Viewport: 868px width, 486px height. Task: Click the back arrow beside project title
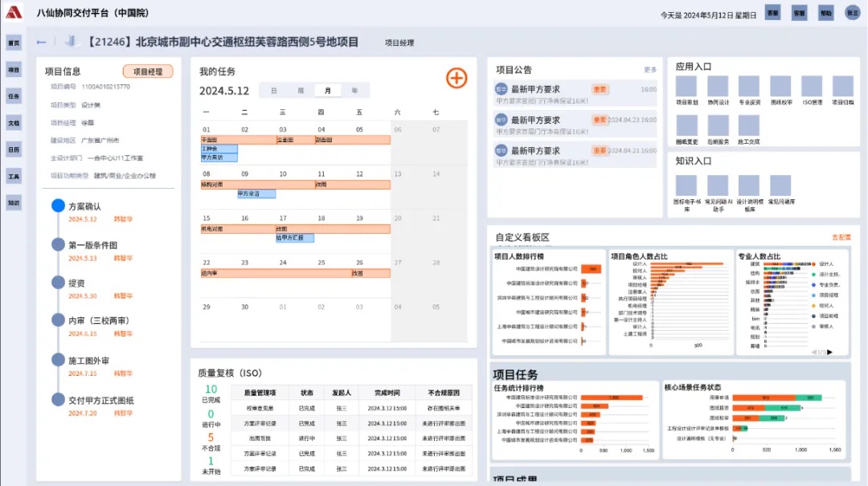42,42
